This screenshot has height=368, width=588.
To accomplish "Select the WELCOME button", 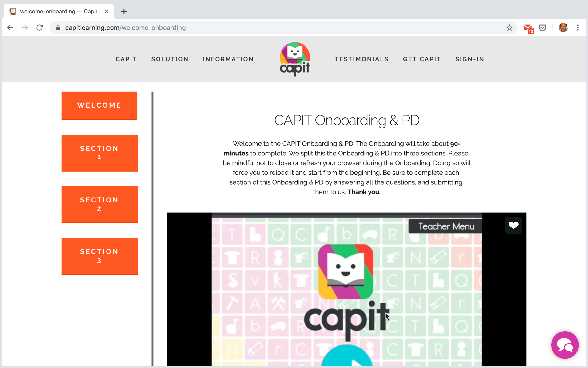I will [x=99, y=106].
